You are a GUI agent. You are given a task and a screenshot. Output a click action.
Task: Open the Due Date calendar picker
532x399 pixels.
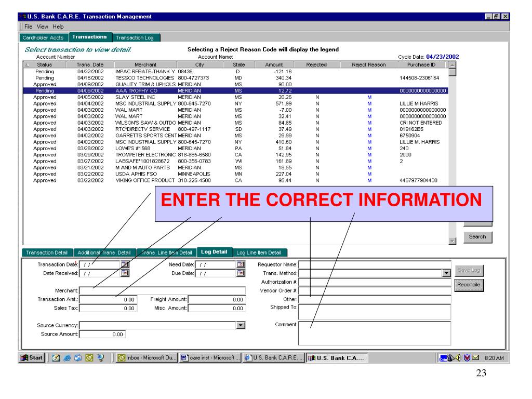pos(241,273)
